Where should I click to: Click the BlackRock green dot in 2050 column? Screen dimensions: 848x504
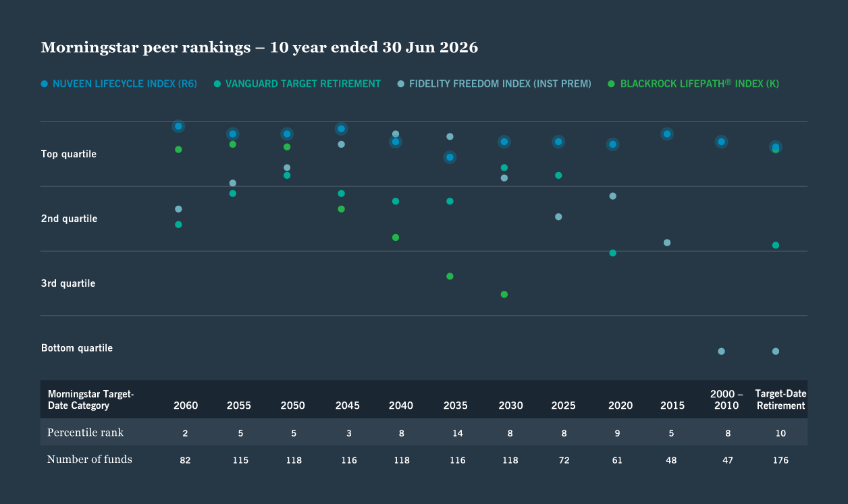tap(287, 146)
